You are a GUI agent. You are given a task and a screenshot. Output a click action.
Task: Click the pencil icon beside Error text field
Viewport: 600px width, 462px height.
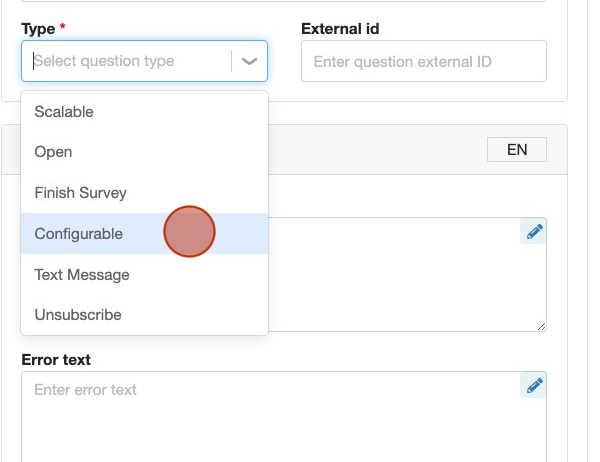point(533,385)
